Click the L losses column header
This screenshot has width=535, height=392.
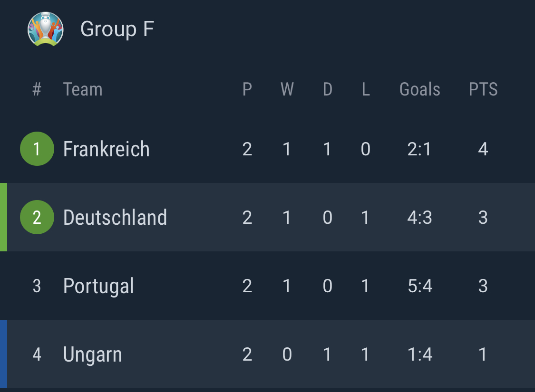coord(366,89)
